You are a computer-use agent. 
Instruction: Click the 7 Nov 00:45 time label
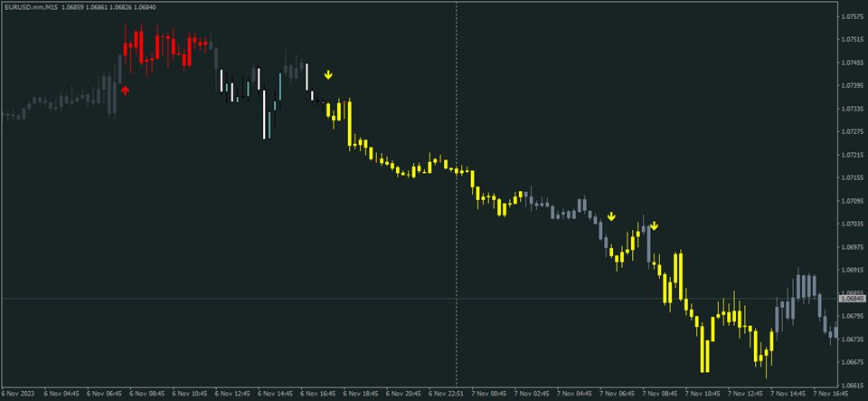click(489, 394)
